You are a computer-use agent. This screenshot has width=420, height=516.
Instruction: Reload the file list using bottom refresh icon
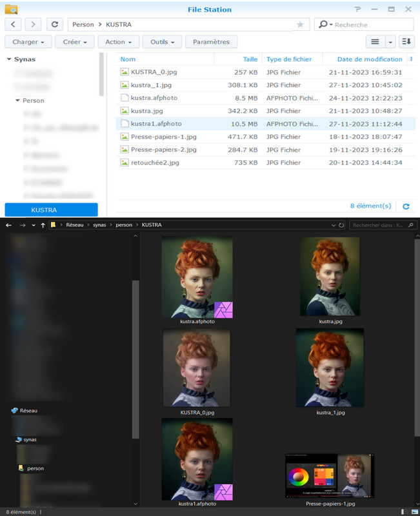coord(406,206)
